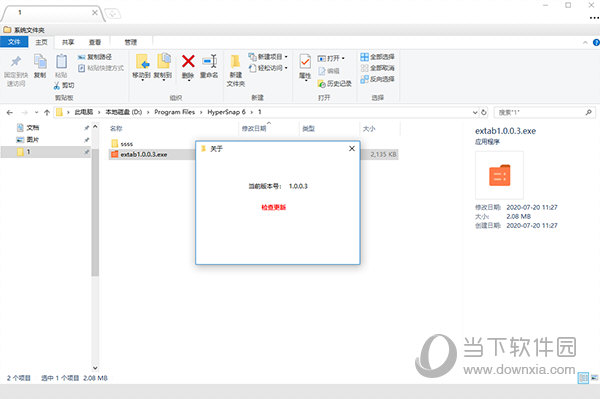
Task: Select the ssss folder
Action: click(122, 144)
